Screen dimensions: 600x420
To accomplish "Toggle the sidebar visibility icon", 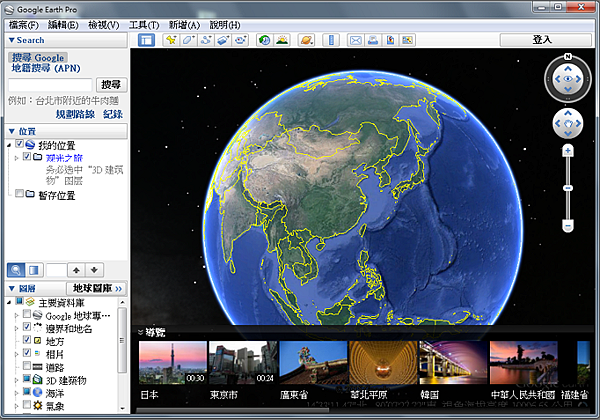I will pos(146,40).
